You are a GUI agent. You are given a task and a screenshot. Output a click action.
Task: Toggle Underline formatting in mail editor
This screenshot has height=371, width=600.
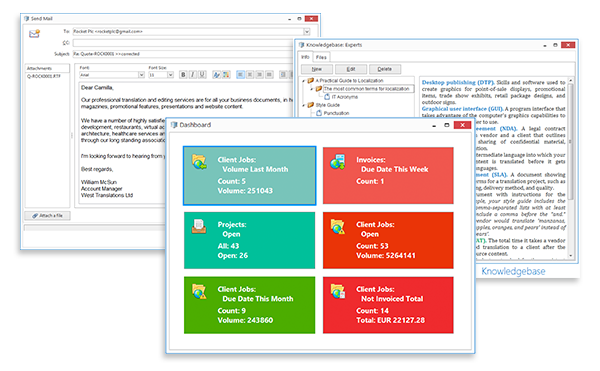coord(202,75)
